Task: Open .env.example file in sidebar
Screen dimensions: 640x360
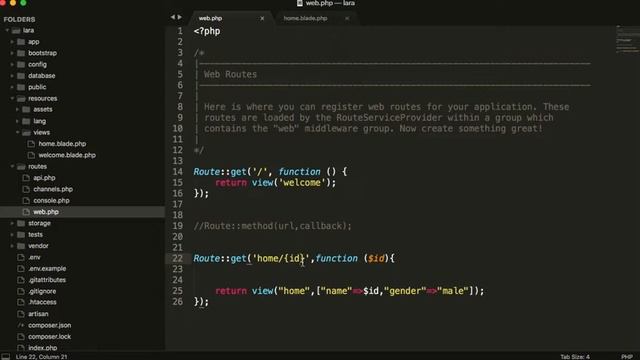Action: pyautogui.click(x=47, y=269)
